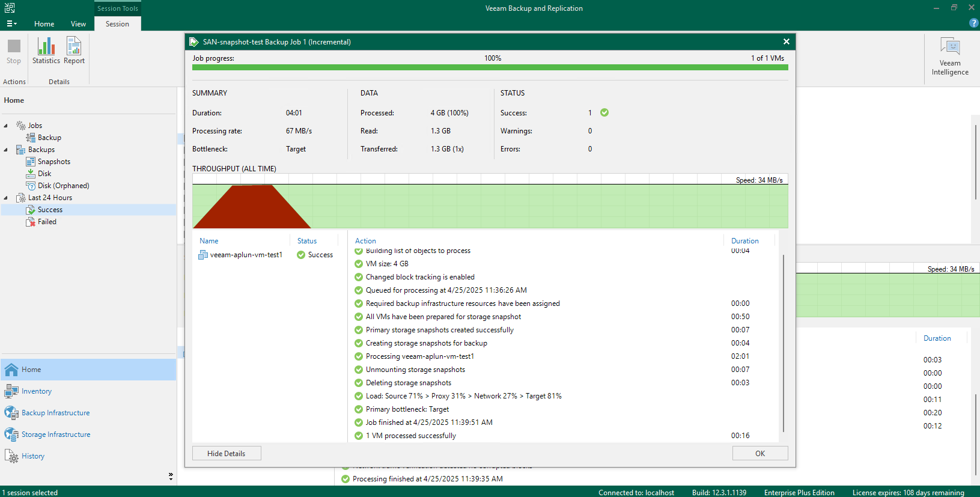Sort by the Action column header
980x497 pixels.
pos(365,241)
